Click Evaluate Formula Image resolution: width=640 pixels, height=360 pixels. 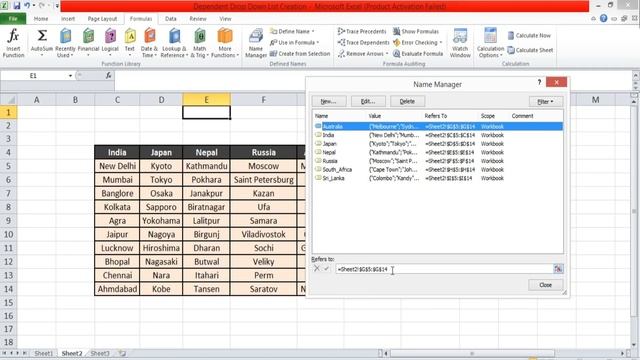418,53
